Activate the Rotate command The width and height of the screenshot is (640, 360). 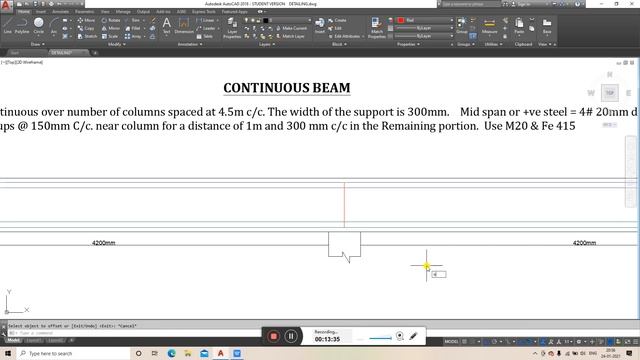pyautogui.click(x=111, y=20)
